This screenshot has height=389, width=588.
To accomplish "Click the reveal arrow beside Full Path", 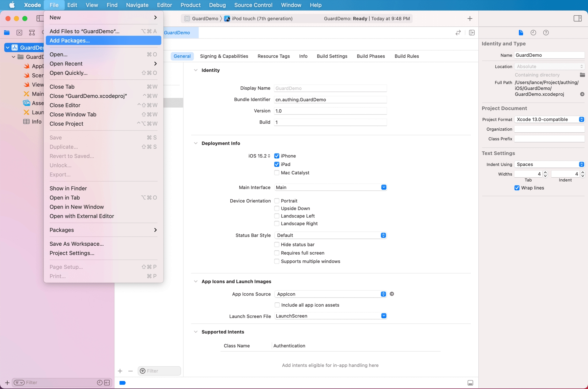I will [582, 94].
